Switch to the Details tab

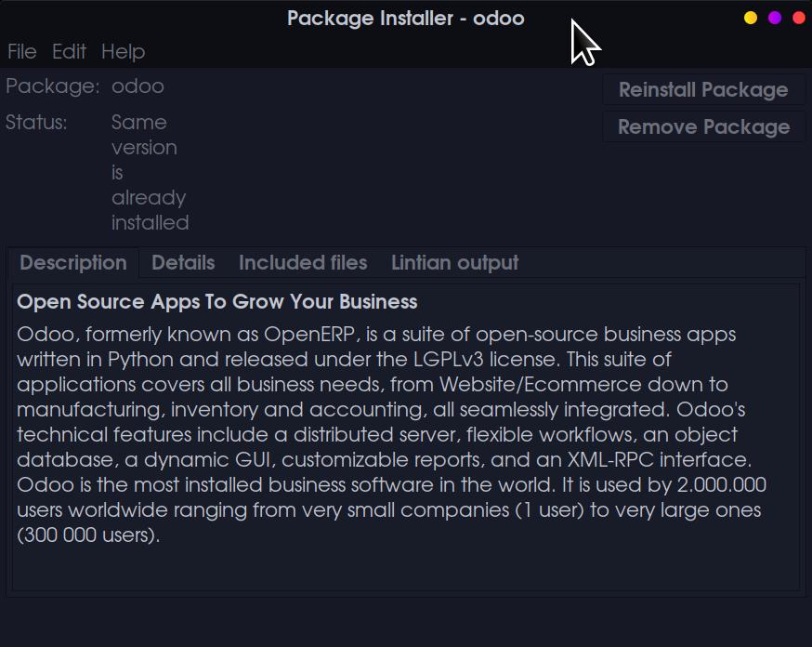(x=183, y=263)
